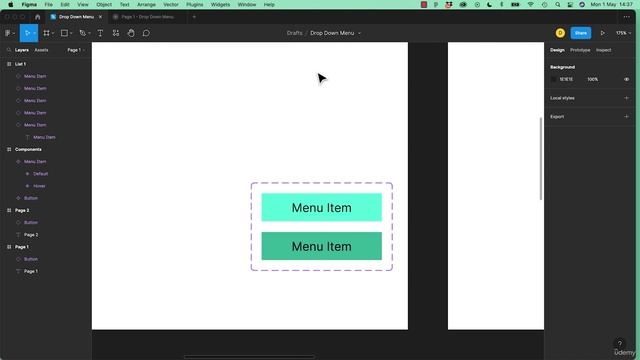Click the List 1 frame icon
Image resolution: width=640 pixels, height=360 pixels.
click(x=9, y=64)
